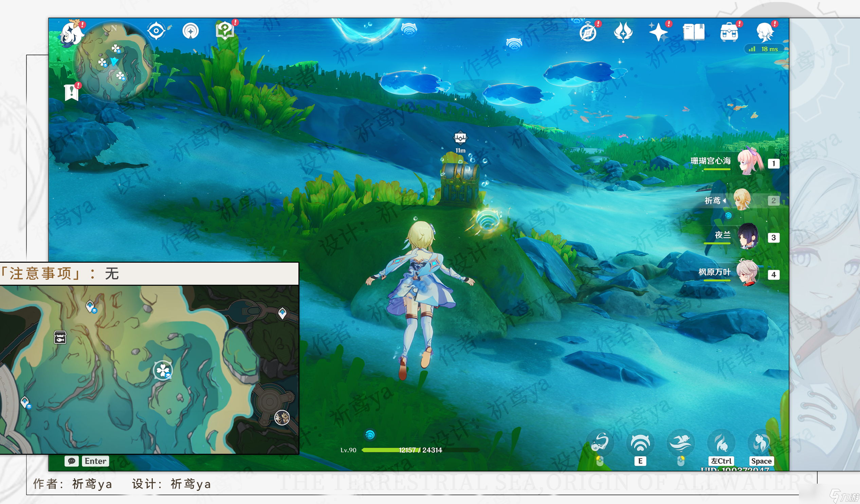The image size is (860, 504).
Task: Interact with the treasure chest
Action: pyautogui.click(x=460, y=184)
